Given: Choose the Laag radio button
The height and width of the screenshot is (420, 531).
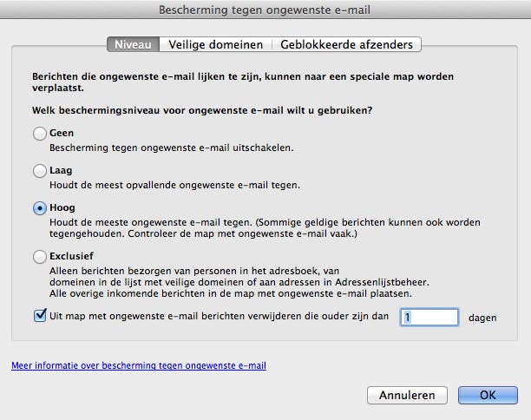Looking at the screenshot, I should click(x=39, y=172).
